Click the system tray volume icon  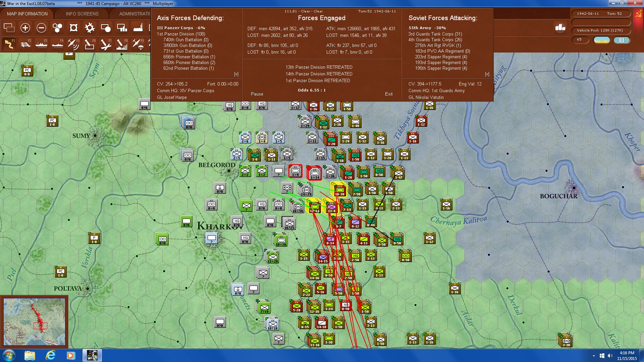tap(610, 356)
